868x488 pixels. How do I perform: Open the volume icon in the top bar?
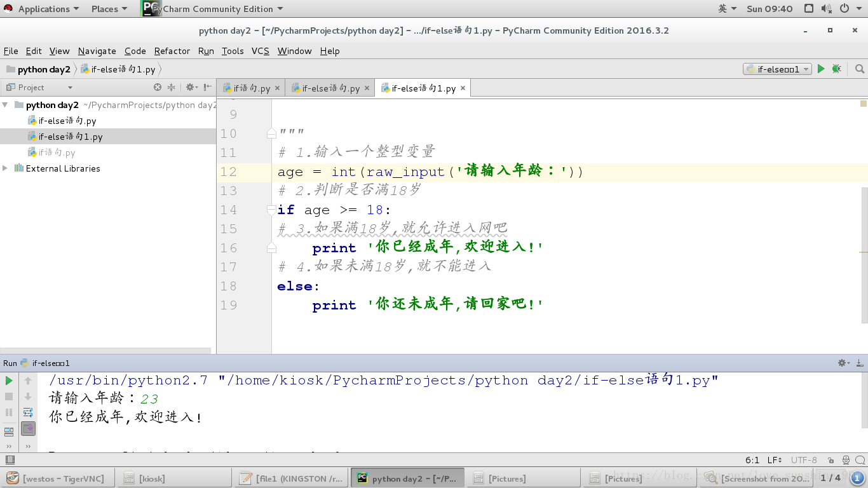pyautogui.click(x=826, y=9)
